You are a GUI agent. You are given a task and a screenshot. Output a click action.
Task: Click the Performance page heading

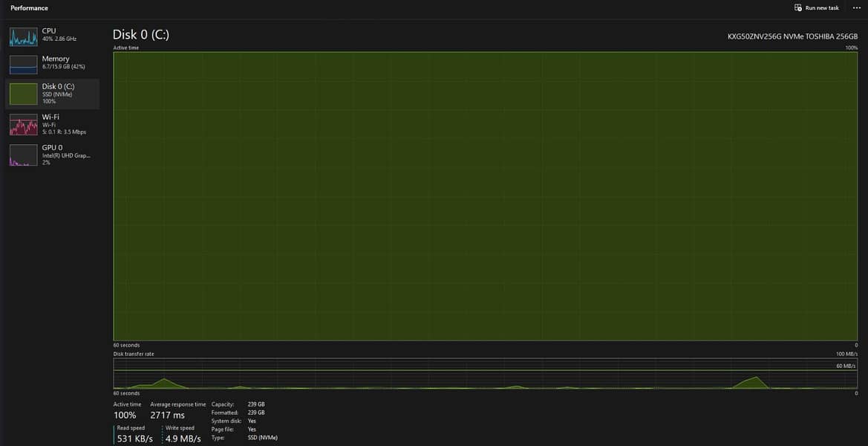(x=29, y=8)
